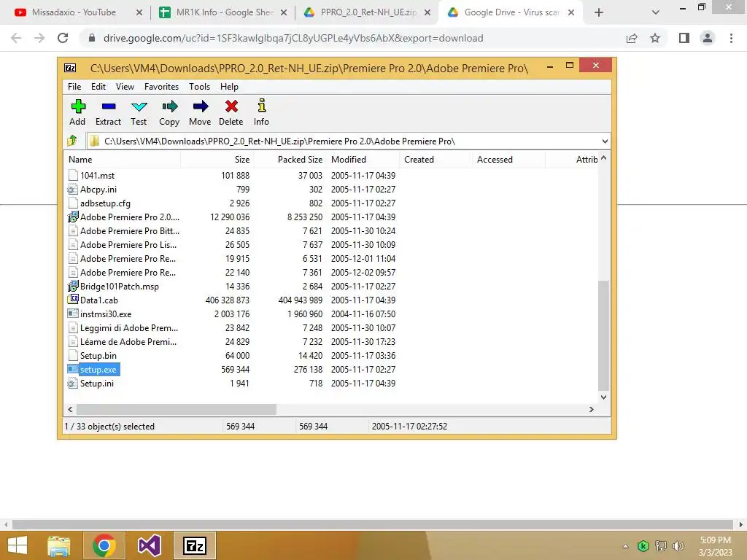Open File Explorer from taskbar
Viewport: 747px width, 560px height.
(x=59, y=545)
